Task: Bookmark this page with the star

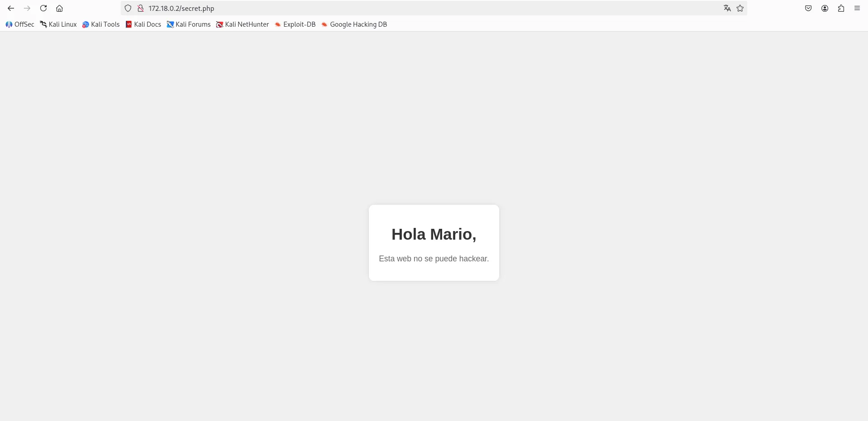Action: (740, 8)
